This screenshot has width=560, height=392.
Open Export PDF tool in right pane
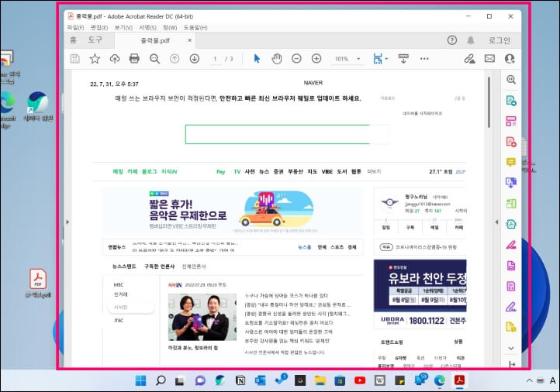pyautogui.click(x=511, y=101)
